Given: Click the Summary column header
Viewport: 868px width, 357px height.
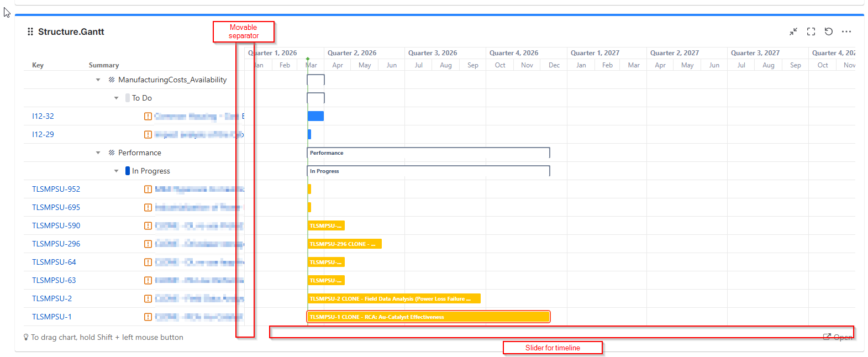Looking at the screenshot, I should [x=104, y=65].
